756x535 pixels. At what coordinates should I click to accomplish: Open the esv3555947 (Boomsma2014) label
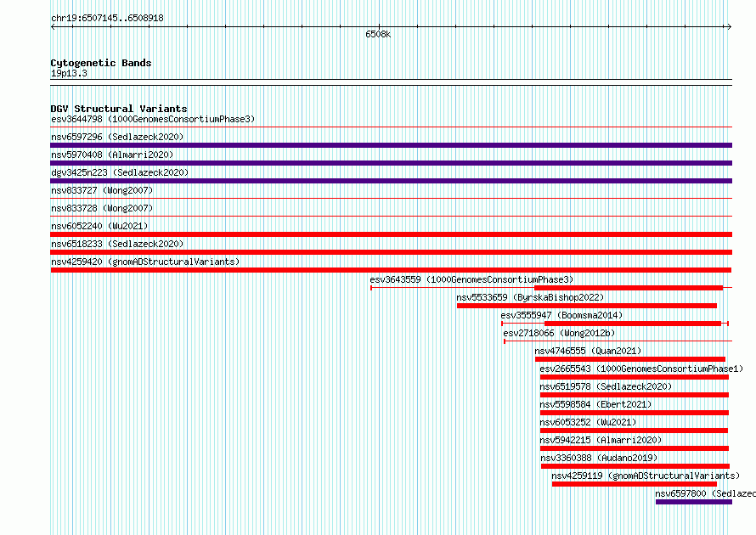(561, 315)
